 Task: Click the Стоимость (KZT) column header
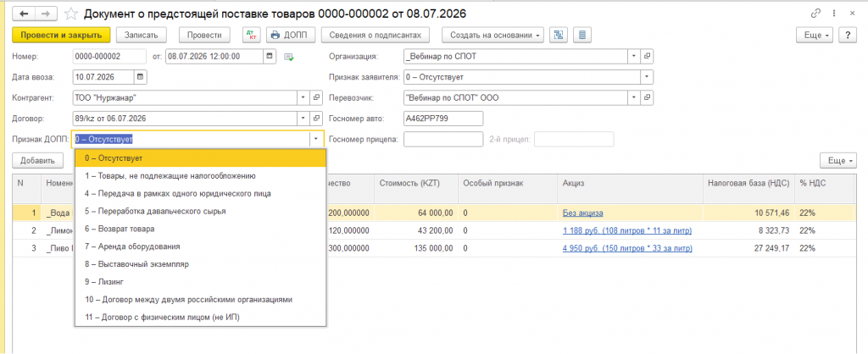point(416,187)
